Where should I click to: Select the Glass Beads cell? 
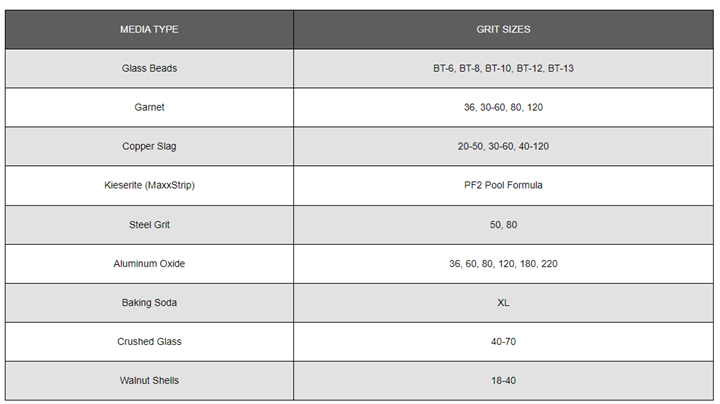[x=149, y=68]
